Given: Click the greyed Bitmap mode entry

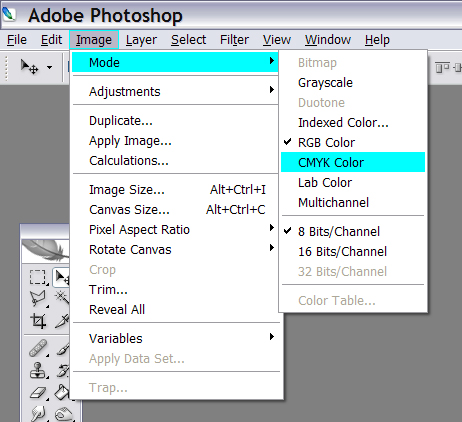Looking at the screenshot, I should pyautogui.click(x=353, y=62).
